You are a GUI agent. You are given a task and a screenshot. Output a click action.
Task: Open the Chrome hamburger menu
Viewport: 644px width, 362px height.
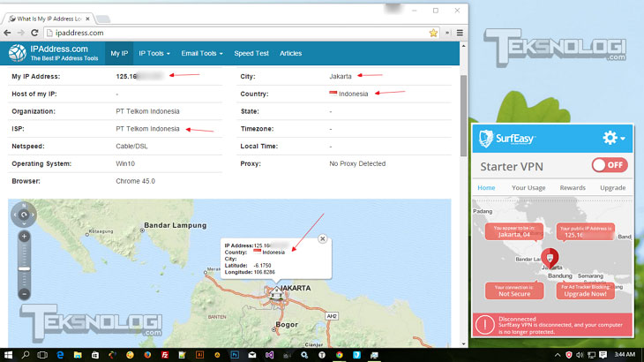(x=460, y=33)
